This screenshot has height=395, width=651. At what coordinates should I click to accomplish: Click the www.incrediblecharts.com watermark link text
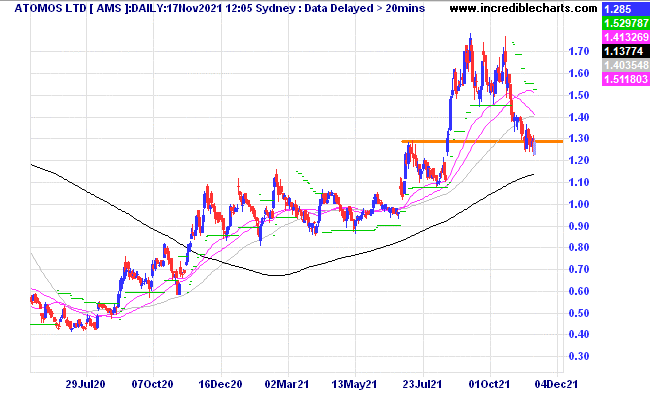pos(523,8)
